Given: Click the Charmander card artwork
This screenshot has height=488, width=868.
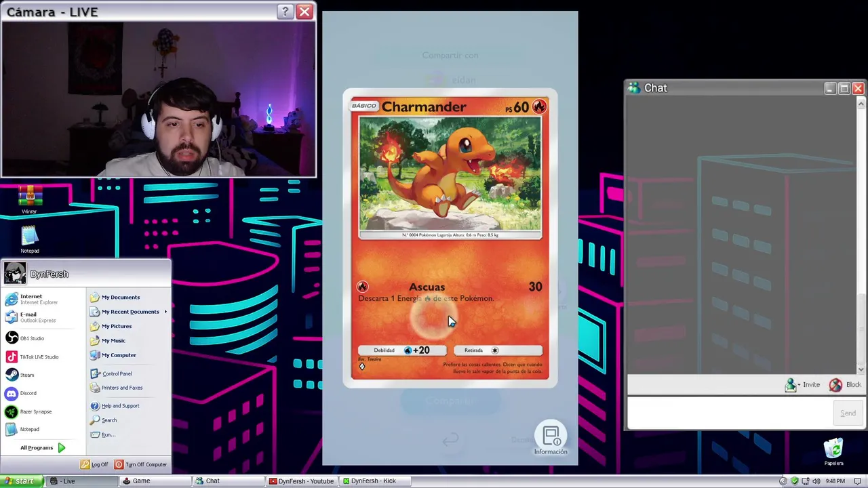Looking at the screenshot, I should (x=450, y=174).
